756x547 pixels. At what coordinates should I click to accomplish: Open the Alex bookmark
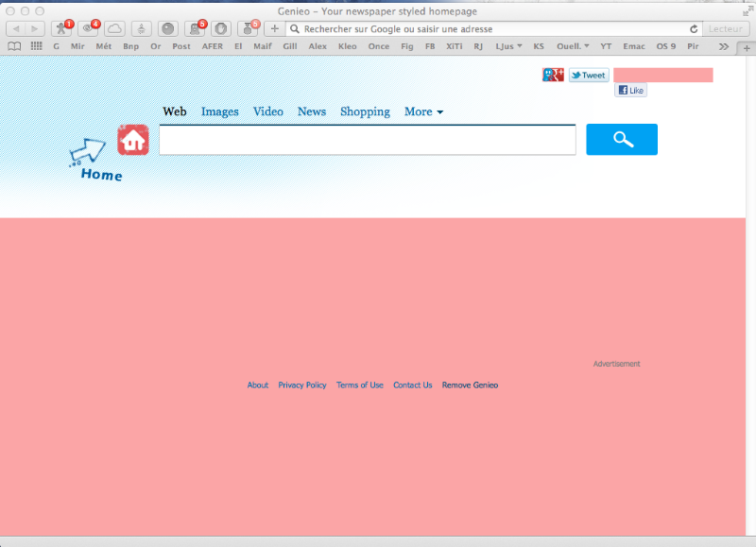tap(318, 46)
